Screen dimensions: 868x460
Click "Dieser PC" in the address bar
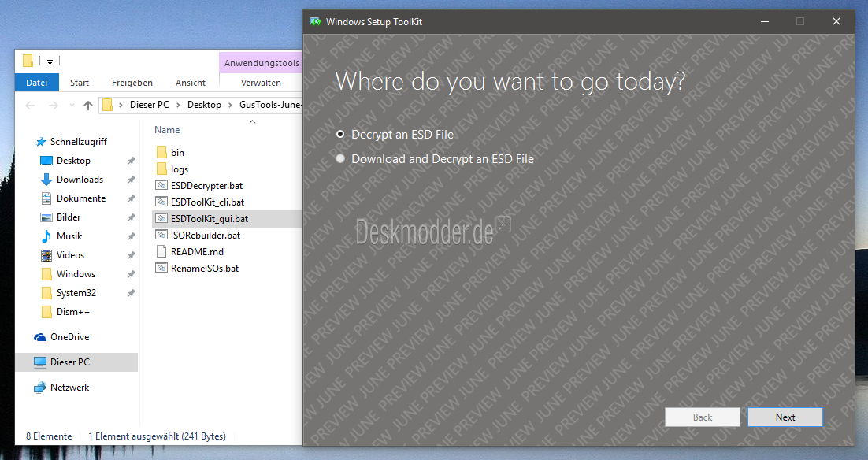click(x=150, y=105)
